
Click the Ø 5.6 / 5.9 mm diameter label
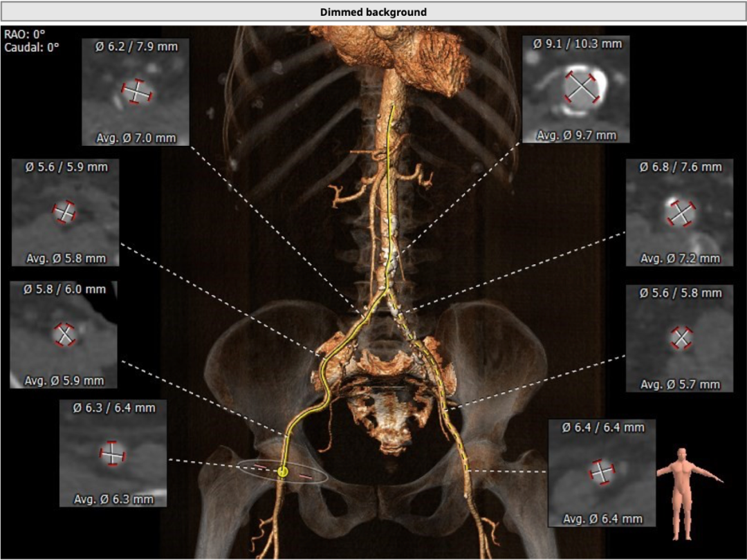[x=66, y=167]
